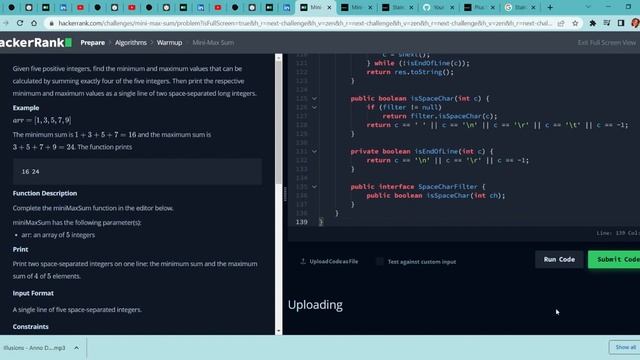Select the Mini-Max Sum breadcrumb
This screenshot has height=360, width=640.
(213, 42)
